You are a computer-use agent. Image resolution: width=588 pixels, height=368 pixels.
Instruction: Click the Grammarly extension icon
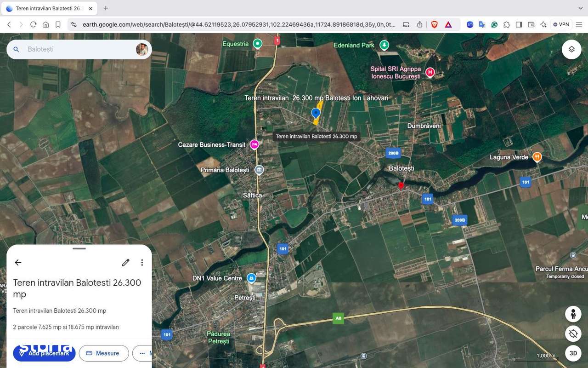click(x=494, y=24)
